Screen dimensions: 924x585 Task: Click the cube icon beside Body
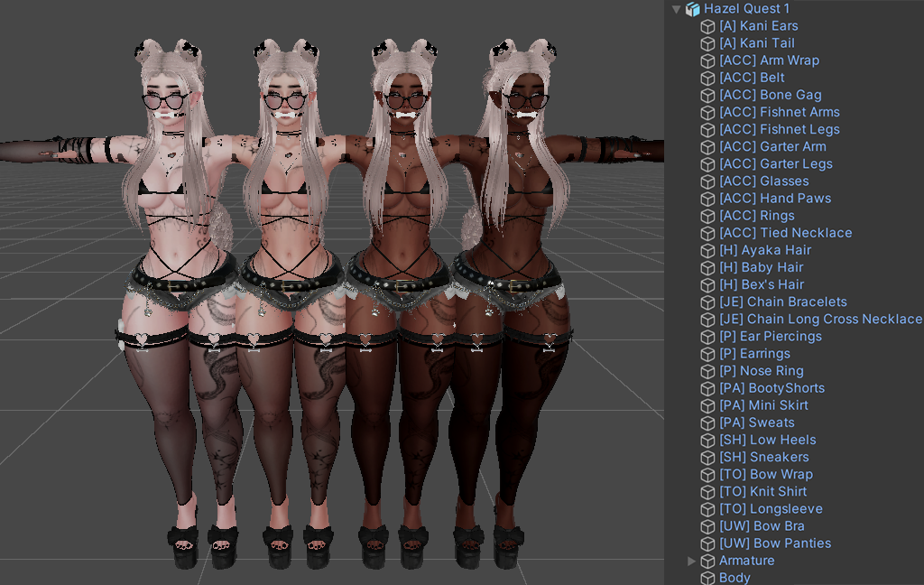[x=707, y=578]
